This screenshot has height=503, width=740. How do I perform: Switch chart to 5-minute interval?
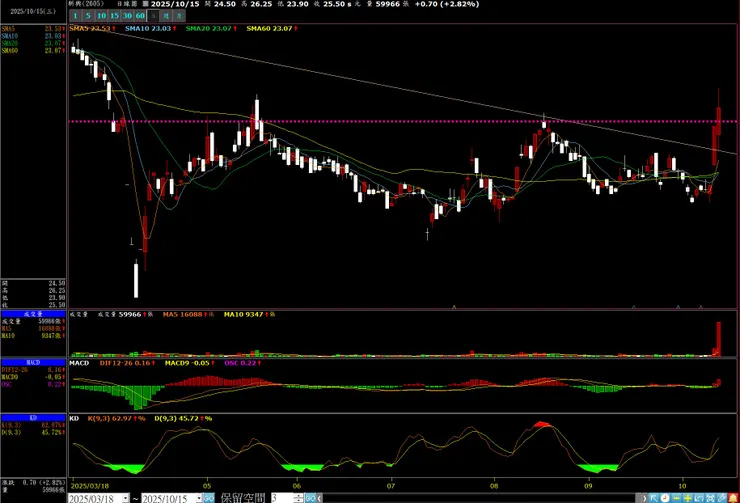[89, 17]
